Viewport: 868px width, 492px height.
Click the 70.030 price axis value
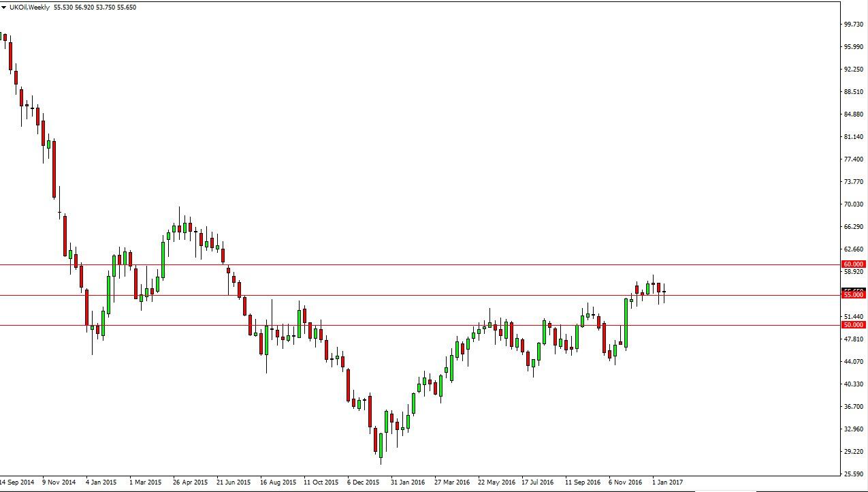point(853,204)
